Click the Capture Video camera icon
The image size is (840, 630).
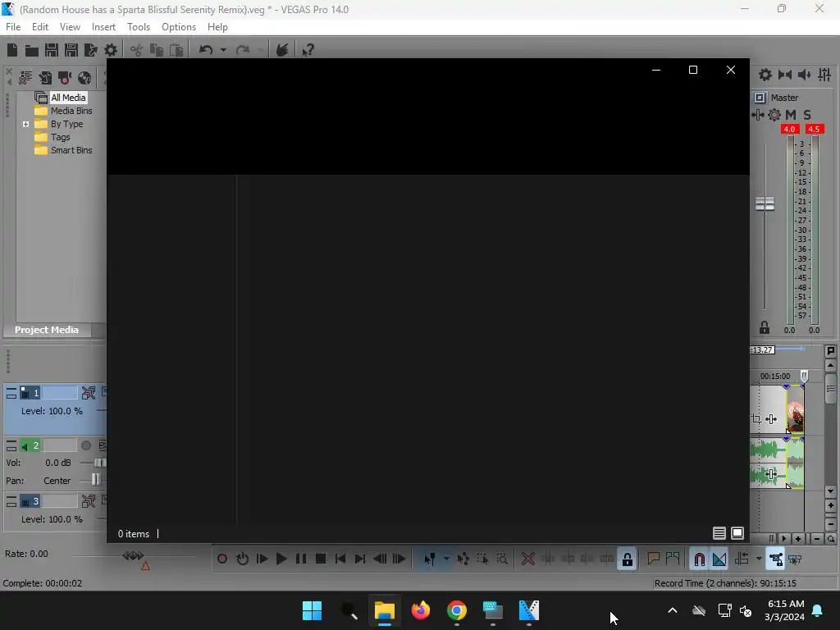tap(65, 78)
